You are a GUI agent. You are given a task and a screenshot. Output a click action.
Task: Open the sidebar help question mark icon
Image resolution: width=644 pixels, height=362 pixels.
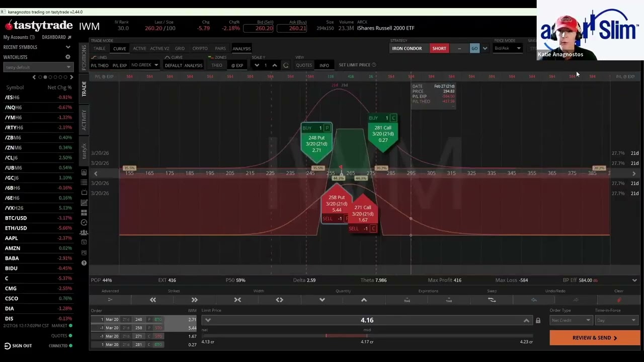[84, 263]
